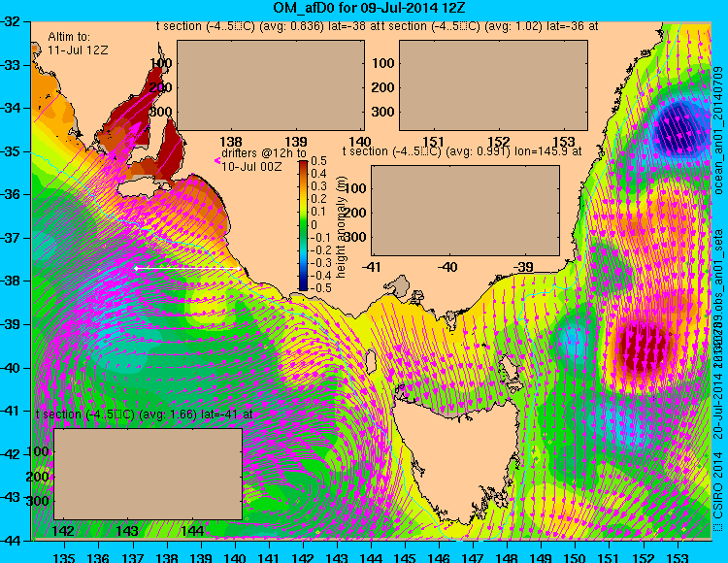Screen dimensions: 728x563
Task: Click longitude axis label 153 on bottom axis
Action: pos(678,557)
